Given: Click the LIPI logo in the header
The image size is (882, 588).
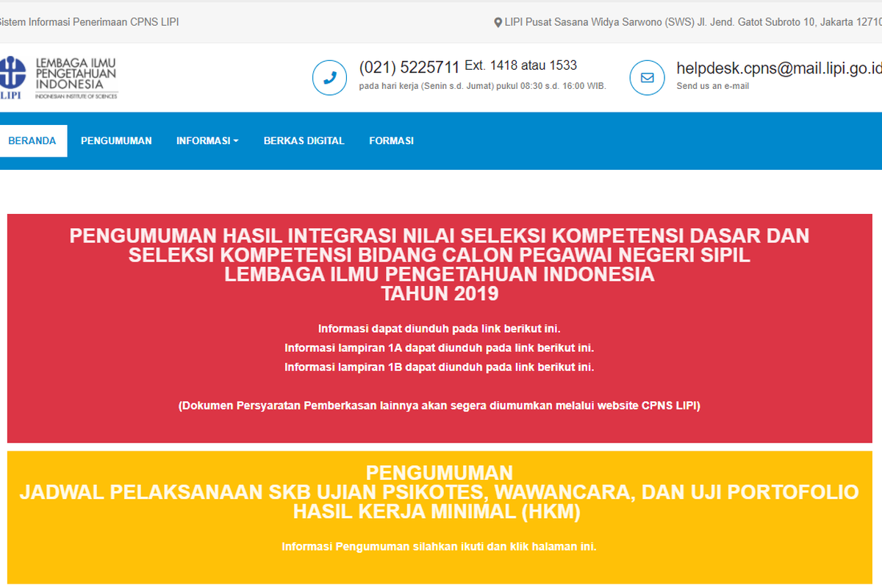Looking at the screenshot, I should (x=59, y=77).
